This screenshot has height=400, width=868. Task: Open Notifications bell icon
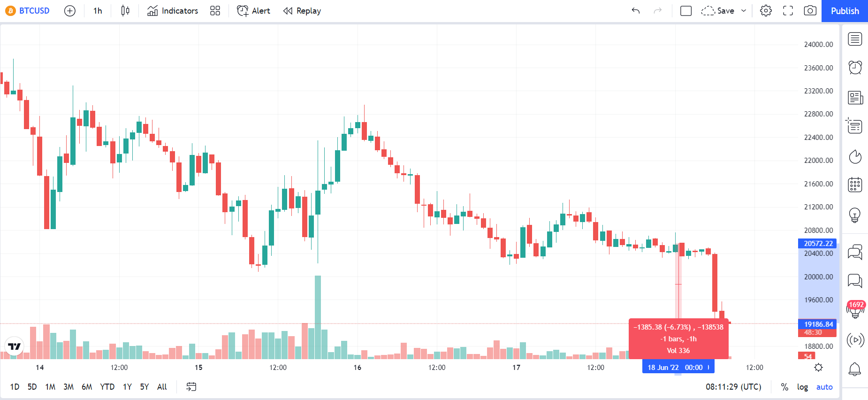[855, 369]
